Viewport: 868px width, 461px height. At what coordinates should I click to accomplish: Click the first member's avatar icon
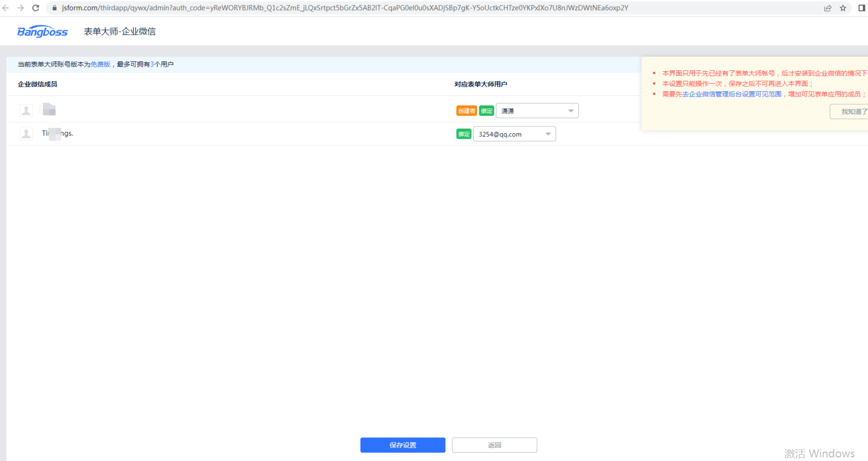click(26, 110)
